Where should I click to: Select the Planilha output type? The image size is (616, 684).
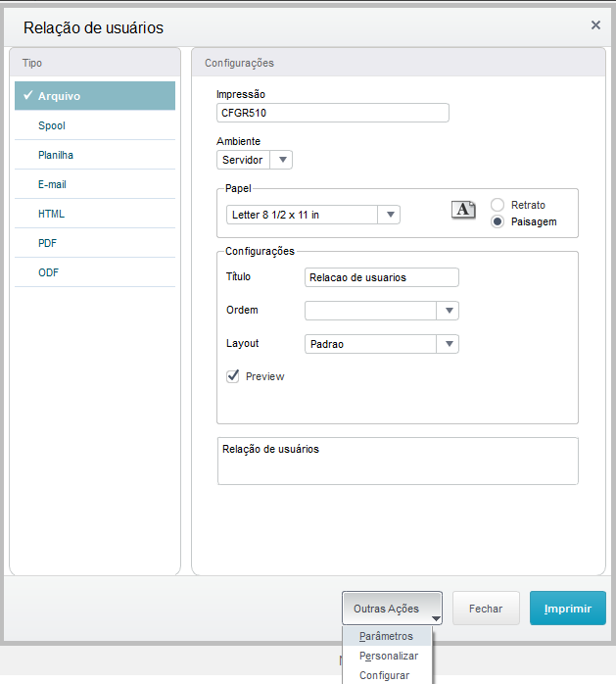click(x=95, y=155)
